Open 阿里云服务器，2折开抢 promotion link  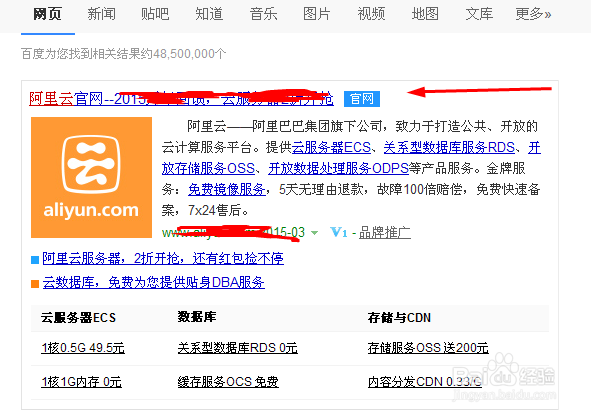tap(163, 258)
